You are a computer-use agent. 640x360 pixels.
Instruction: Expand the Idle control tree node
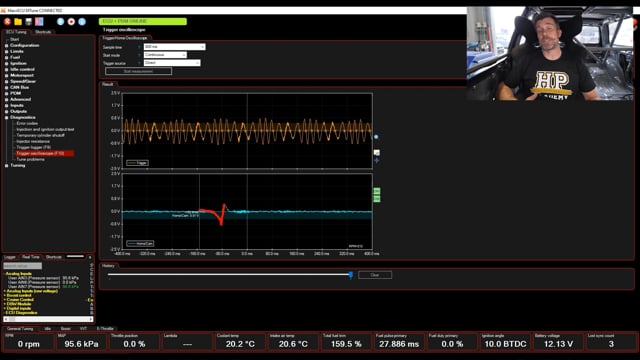[x=7, y=69]
